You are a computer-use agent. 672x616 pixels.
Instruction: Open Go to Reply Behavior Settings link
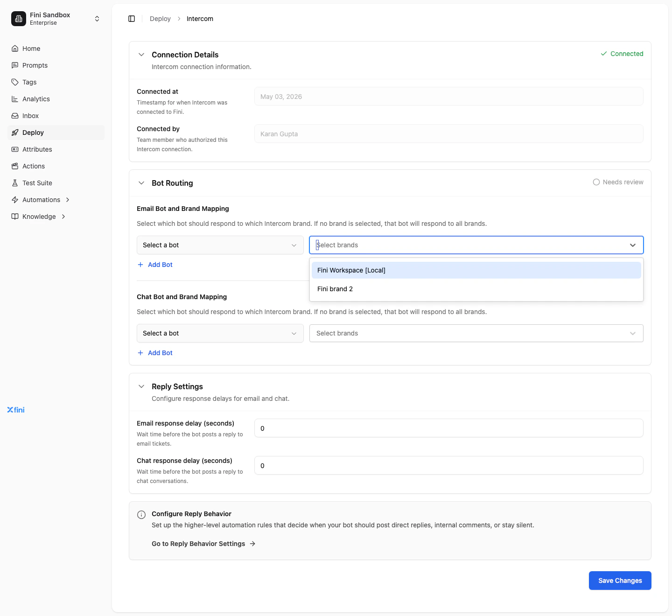coord(203,544)
